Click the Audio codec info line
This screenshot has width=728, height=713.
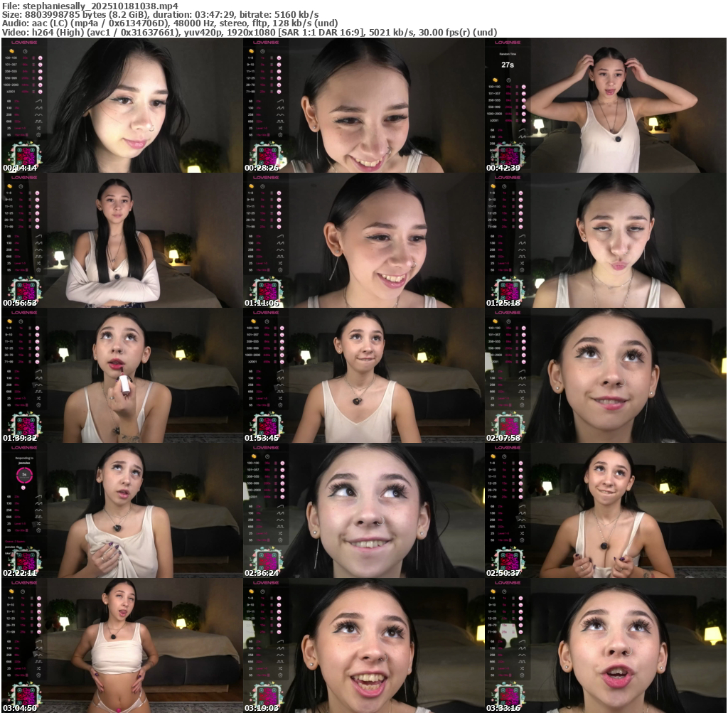170,23
